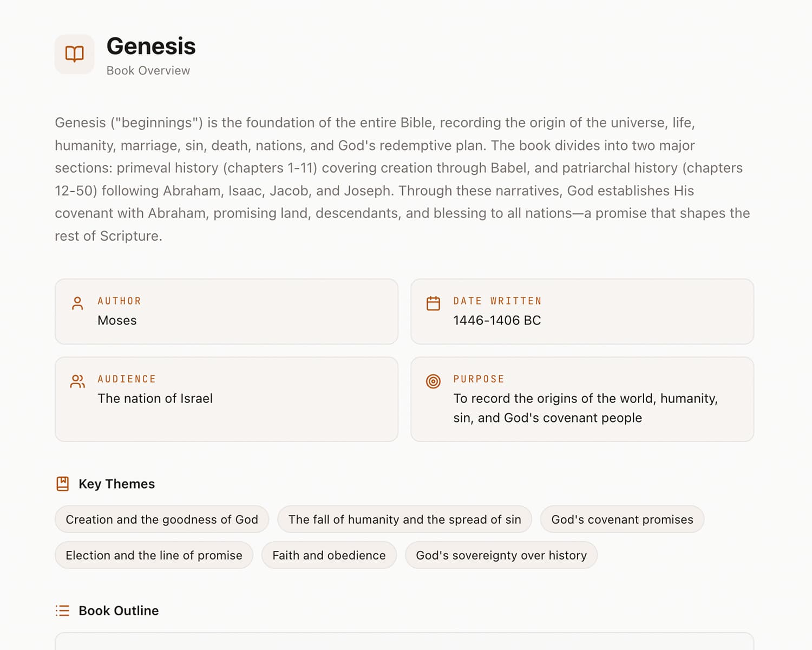Select the Genesis heading
The height and width of the screenshot is (650, 812).
151,47
